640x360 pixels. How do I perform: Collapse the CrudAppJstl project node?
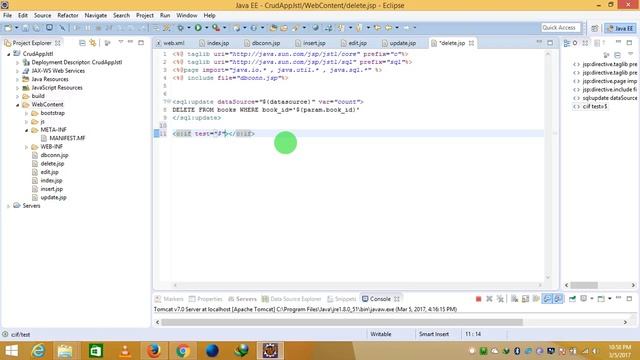click(9, 54)
